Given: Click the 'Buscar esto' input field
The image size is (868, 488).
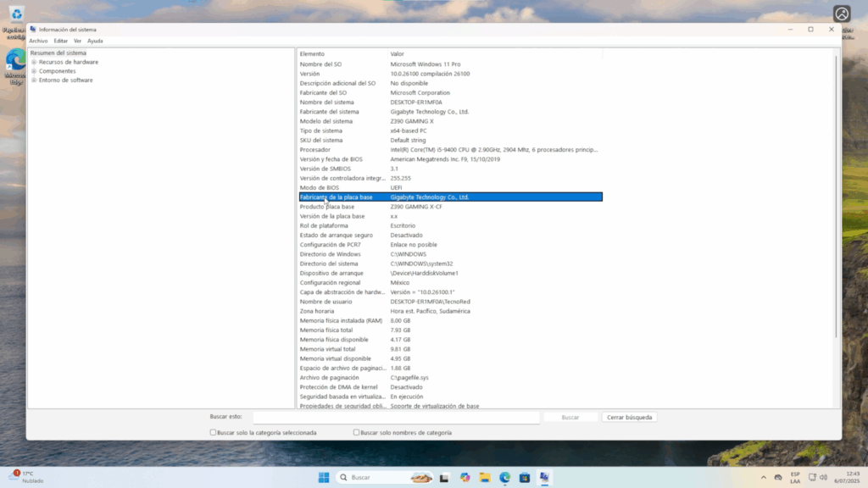Looking at the screenshot, I should (x=397, y=417).
